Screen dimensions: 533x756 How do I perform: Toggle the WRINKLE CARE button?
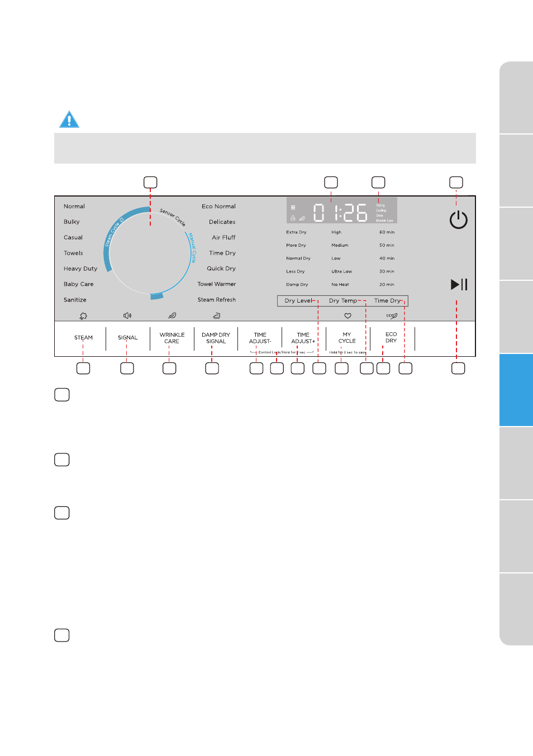(172, 338)
